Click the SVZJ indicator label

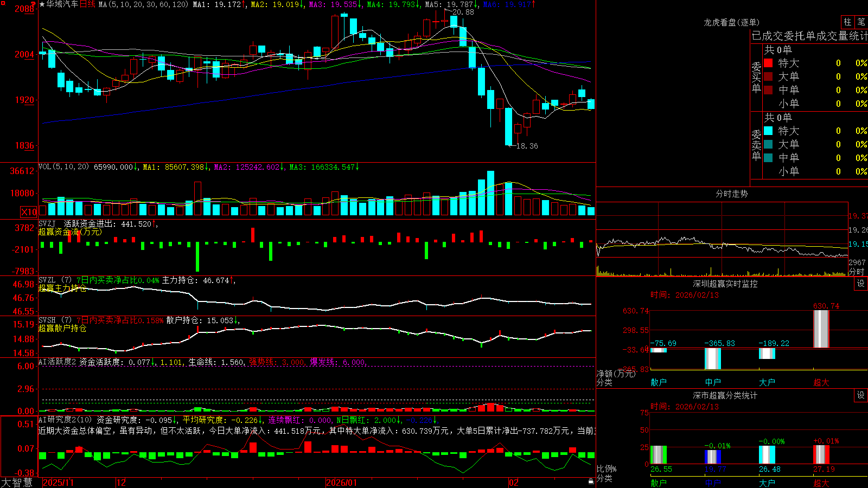[47, 224]
